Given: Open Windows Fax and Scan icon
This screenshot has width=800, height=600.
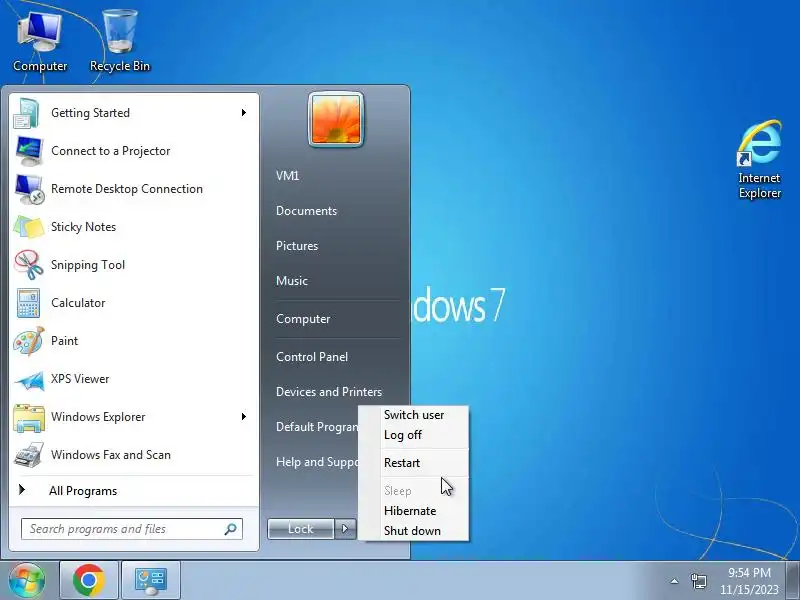Looking at the screenshot, I should click(x=29, y=455).
